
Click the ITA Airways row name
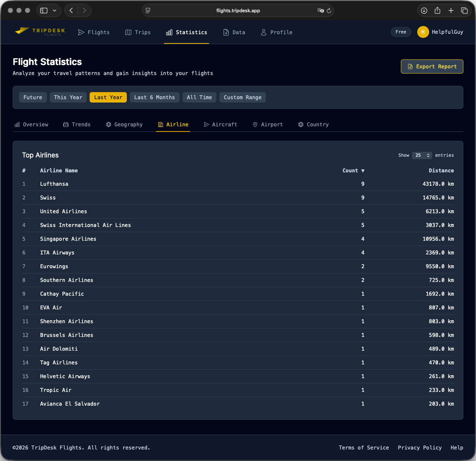tap(57, 253)
